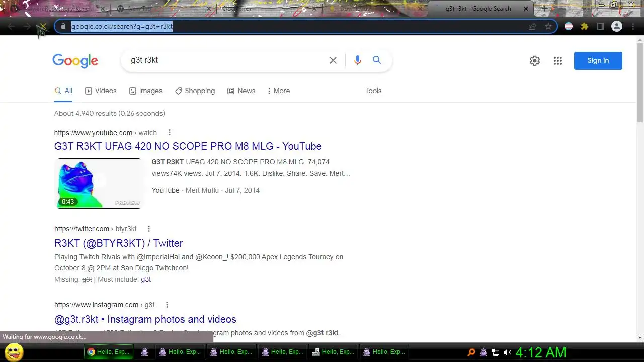
Task: Open options for the Instagram result
Action: click(x=167, y=305)
